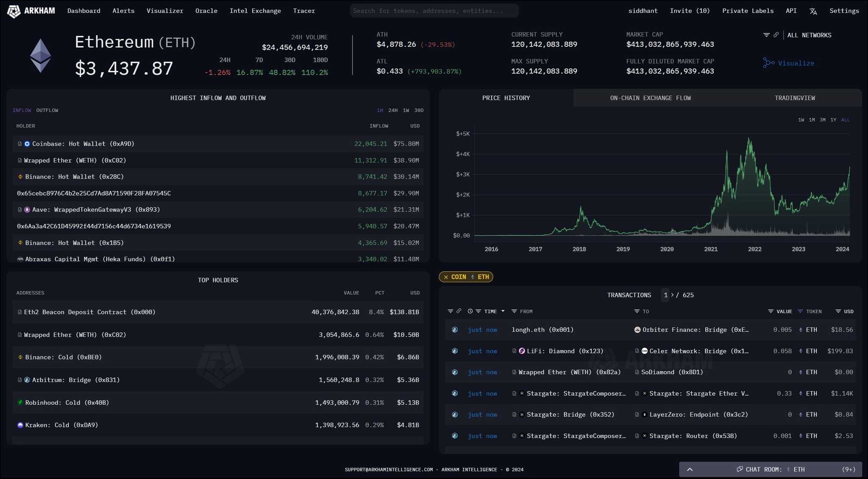The image size is (868, 479).
Task: Click the network filter icon beside All Networks
Action: (x=766, y=35)
